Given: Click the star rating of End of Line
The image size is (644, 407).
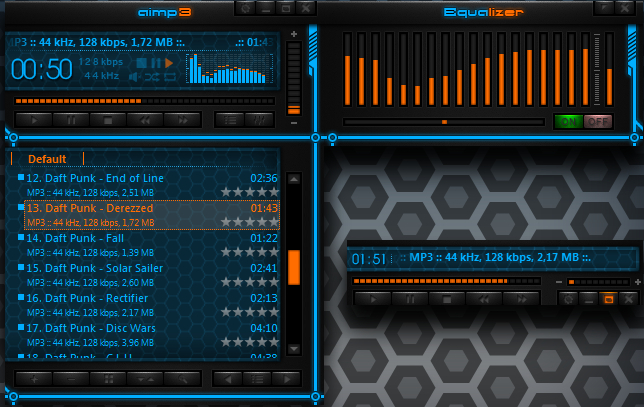Looking at the screenshot, I should [250, 192].
